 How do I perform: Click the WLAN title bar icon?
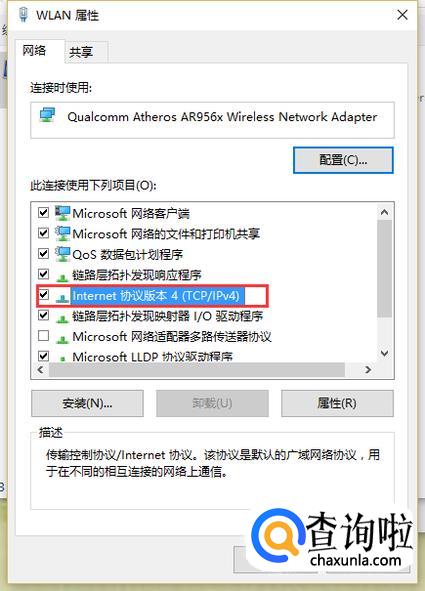(x=23, y=15)
